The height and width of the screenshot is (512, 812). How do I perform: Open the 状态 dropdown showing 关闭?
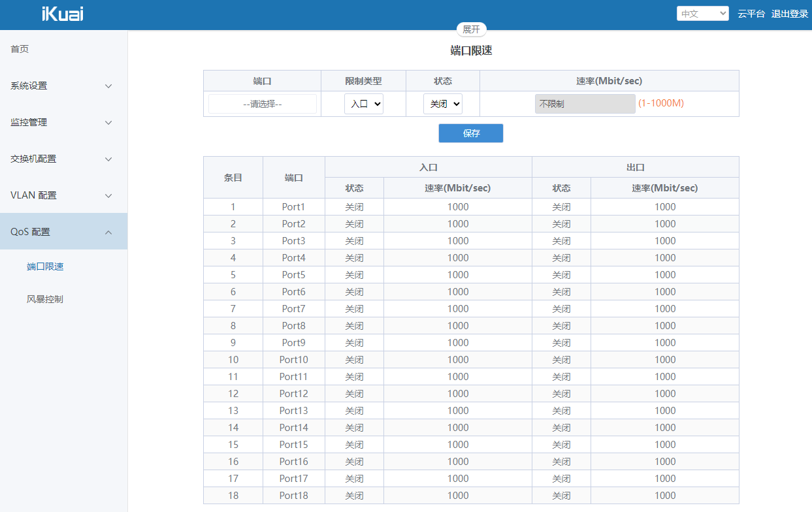(443, 104)
